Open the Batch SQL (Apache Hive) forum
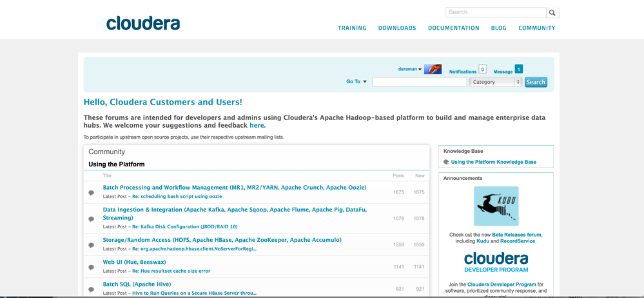Viewport: 644px width, 298px height. 137,284
